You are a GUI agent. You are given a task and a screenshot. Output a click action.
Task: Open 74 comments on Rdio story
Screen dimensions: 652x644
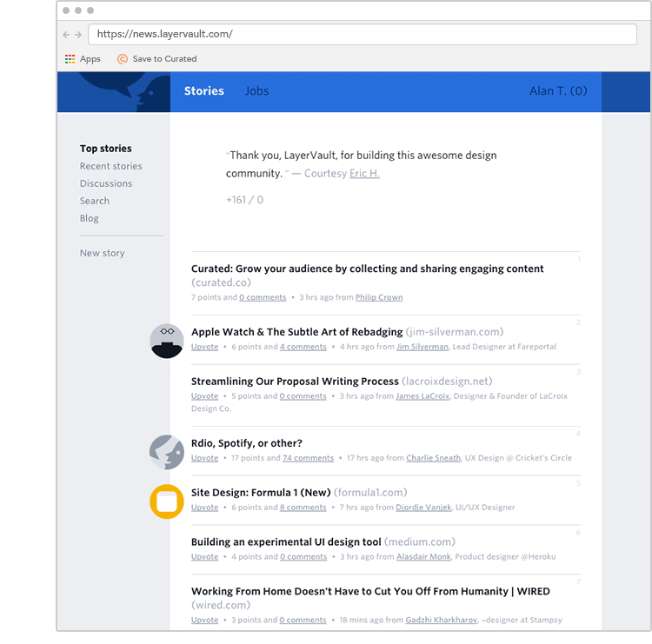[x=308, y=458]
